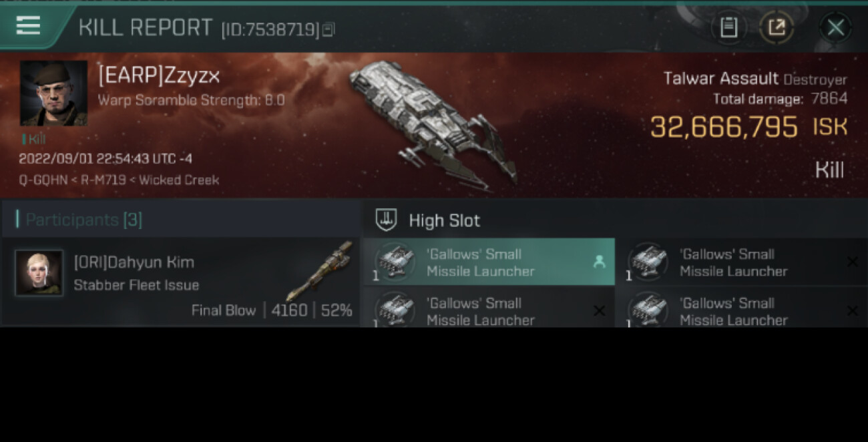Click the share export icon
This screenshot has width=868, height=442.
(777, 27)
